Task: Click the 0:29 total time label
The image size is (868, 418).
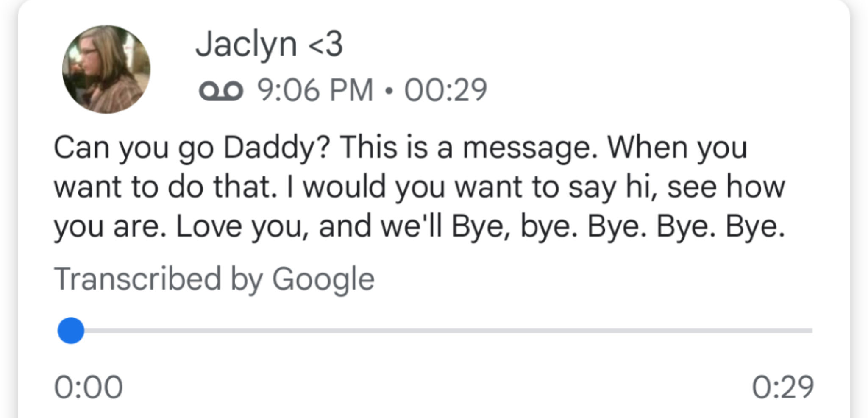Action: [782, 387]
